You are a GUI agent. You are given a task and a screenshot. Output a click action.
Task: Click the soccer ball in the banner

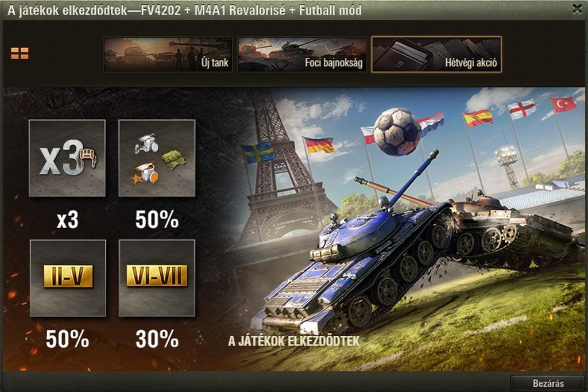point(397,132)
